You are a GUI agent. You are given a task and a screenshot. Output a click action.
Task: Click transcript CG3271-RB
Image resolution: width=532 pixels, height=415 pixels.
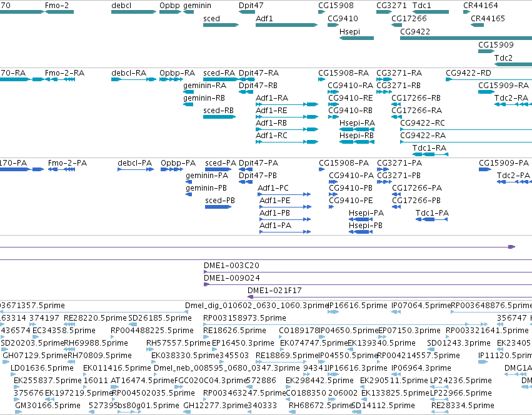(384, 92)
